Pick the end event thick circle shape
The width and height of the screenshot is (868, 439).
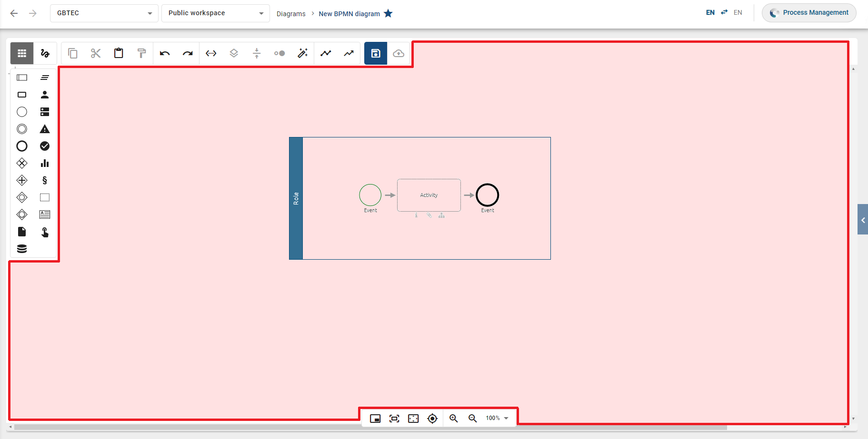tap(22, 146)
